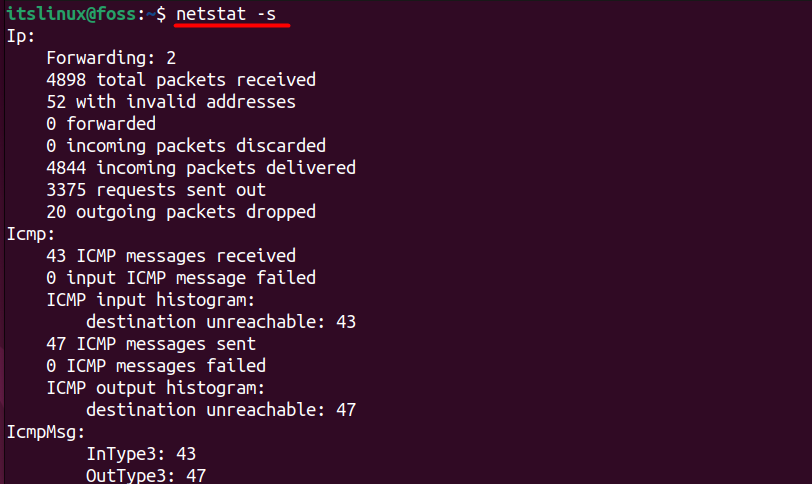Click the 20 outgoing packets dropped line
812x484 pixels.
click(x=181, y=212)
